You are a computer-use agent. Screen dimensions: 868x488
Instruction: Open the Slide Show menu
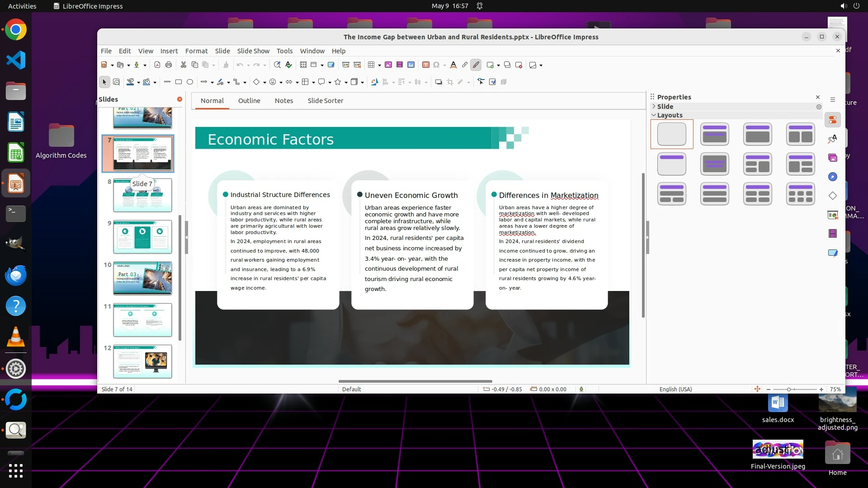pyautogui.click(x=253, y=51)
